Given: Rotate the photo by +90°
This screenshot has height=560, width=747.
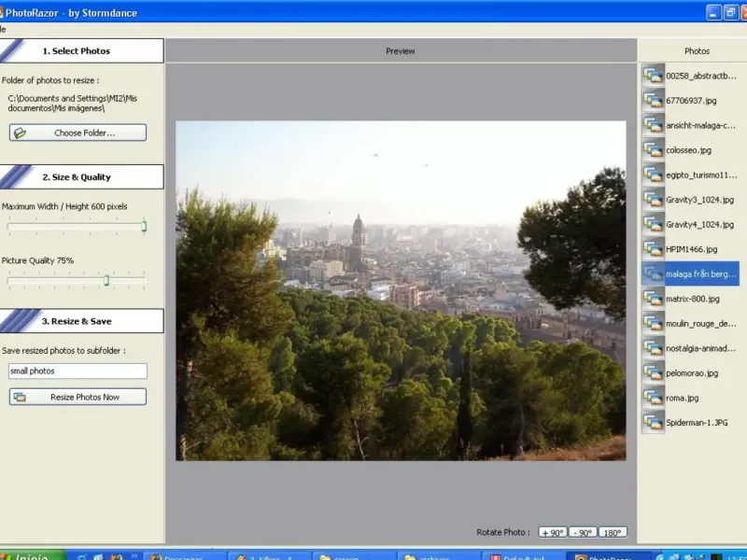Looking at the screenshot, I should tap(553, 532).
